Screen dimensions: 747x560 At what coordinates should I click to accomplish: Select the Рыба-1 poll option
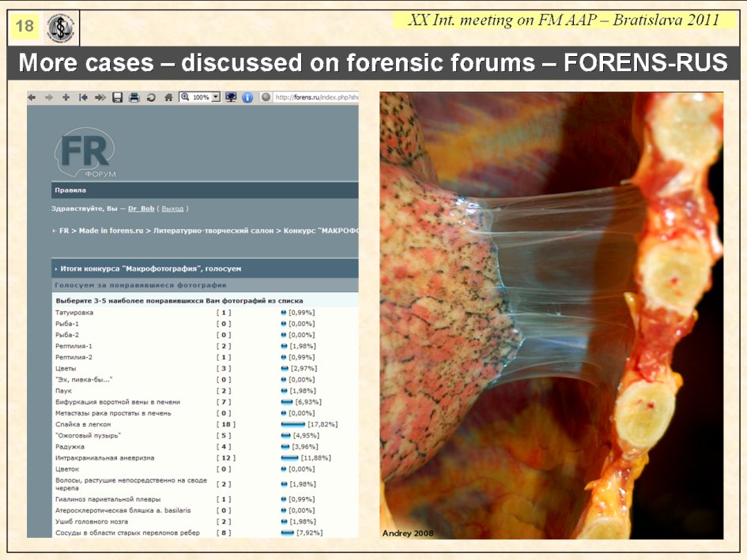click(67, 324)
